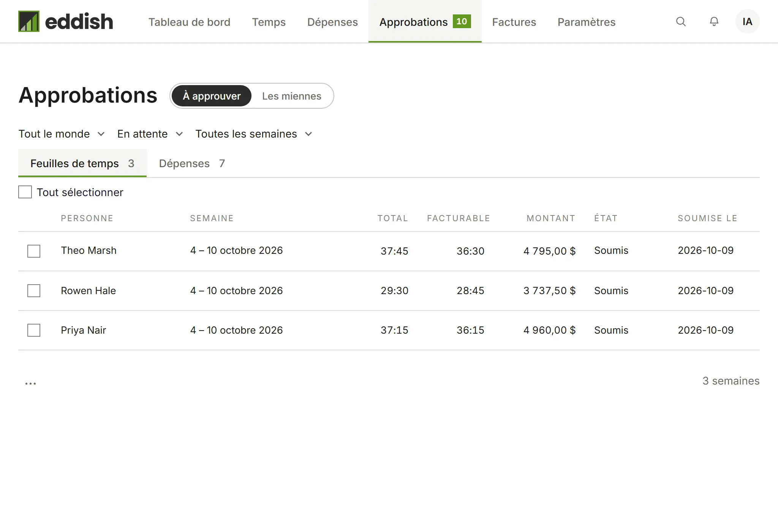Open Theo Marsh's timesheet
The height and width of the screenshot is (532, 778).
pos(89,250)
